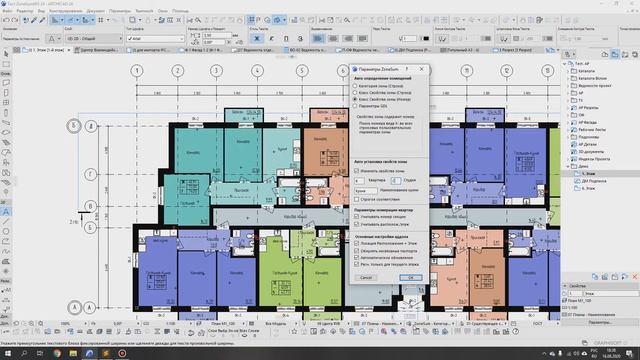Toggle 'Автоматическое обновление' checkbox
Screen dimensions: 640x360
point(356,258)
